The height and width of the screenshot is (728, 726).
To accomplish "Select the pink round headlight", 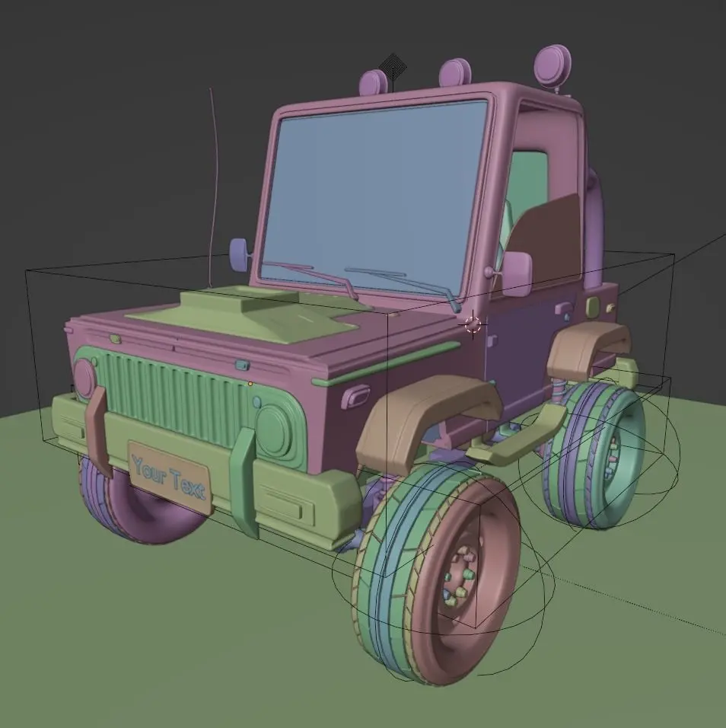I will (x=84, y=379).
